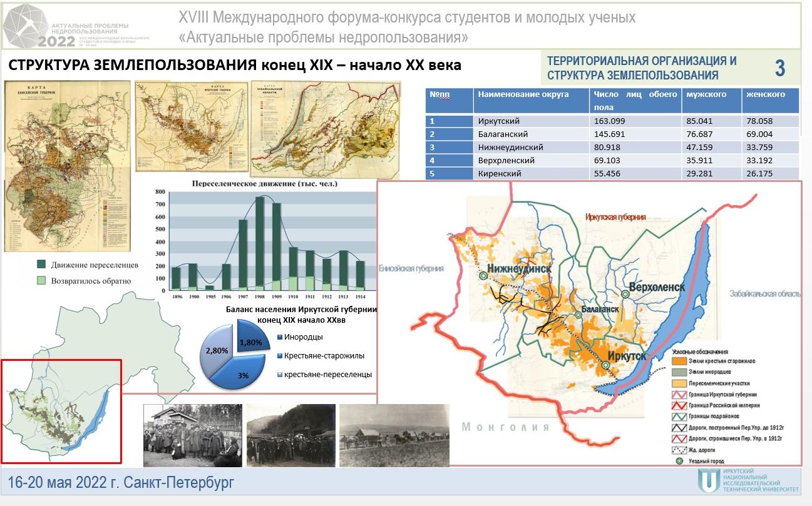Select the Иркутский table cell
The width and height of the screenshot is (812, 506).
tap(531, 121)
